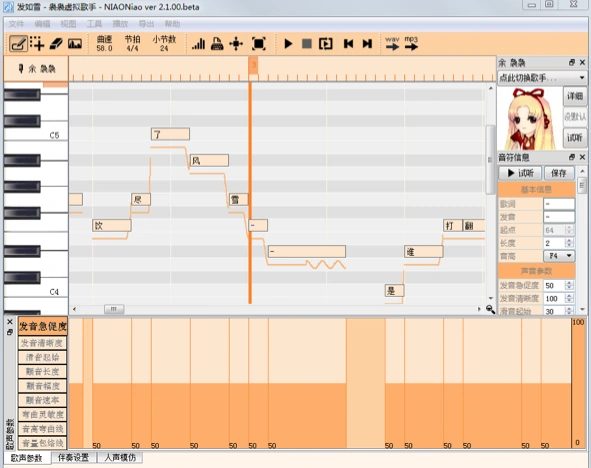Click the loop playback icon
Image resolution: width=591 pixels, height=468 pixels.
326,44
